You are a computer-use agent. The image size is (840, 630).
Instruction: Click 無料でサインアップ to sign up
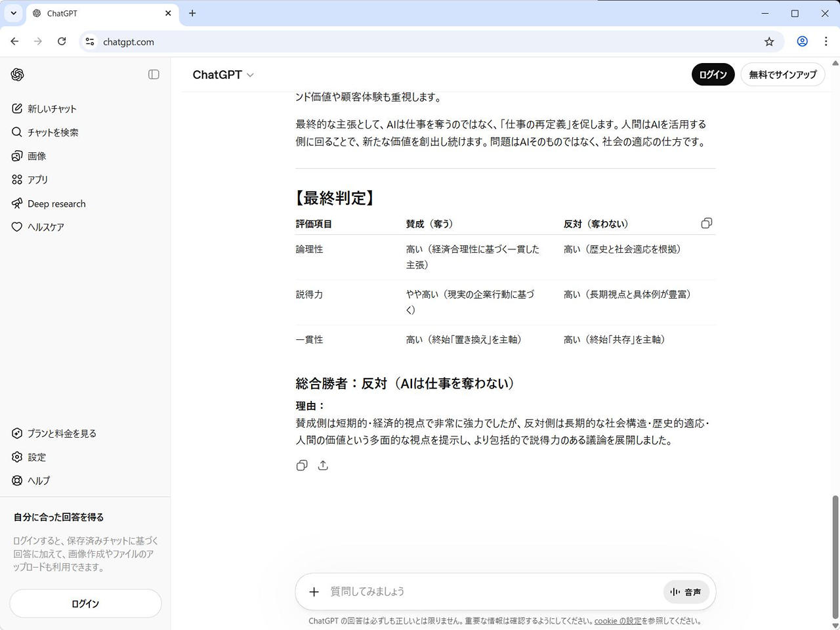[x=782, y=75]
